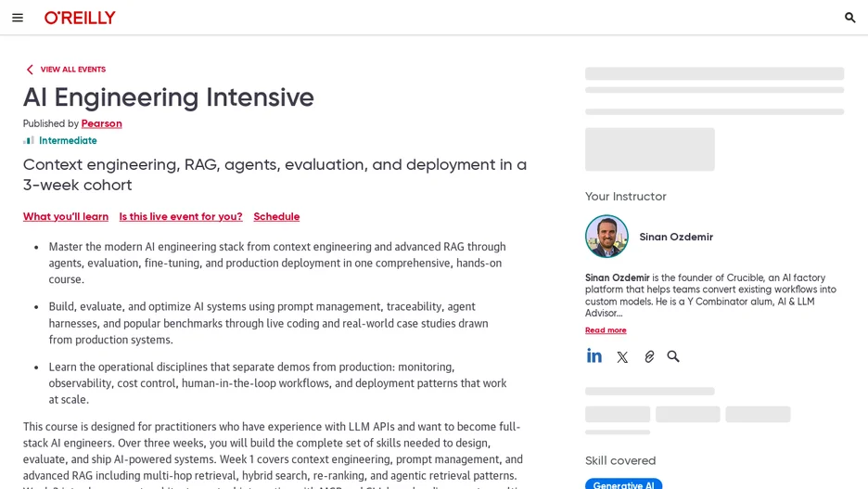The width and height of the screenshot is (868, 489).
Task: Click the bullet starting 'Learn the operational disciplines'
Action: click(x=277, y=383)
